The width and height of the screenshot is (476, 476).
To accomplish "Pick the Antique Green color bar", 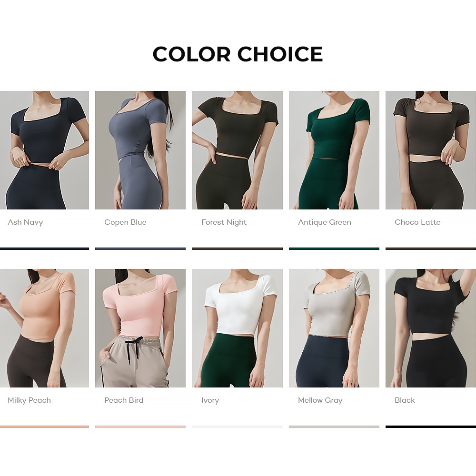I will click(334, 248).
